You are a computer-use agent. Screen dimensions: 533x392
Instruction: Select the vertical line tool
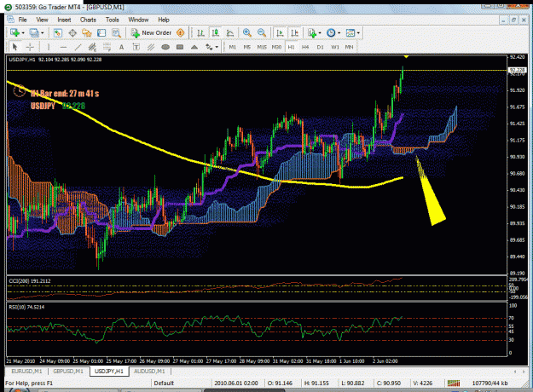pos(49,47)
